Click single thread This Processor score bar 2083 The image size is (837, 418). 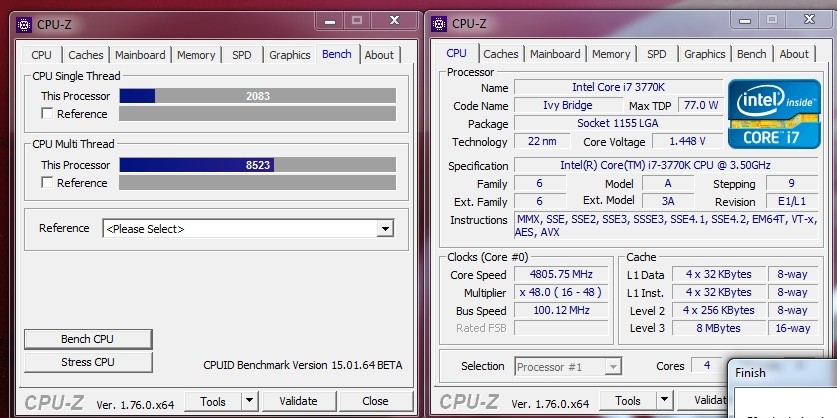(257, 96)
